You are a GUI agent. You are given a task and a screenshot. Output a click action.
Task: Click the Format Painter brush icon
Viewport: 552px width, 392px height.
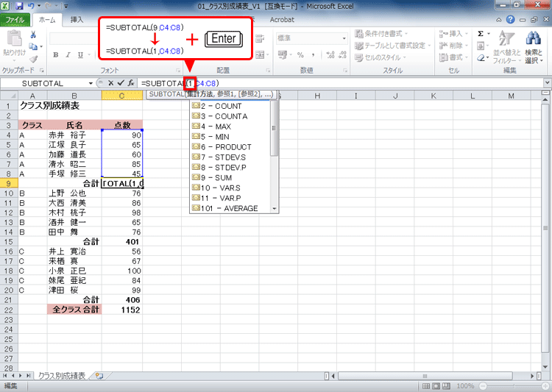pos(33,58)
